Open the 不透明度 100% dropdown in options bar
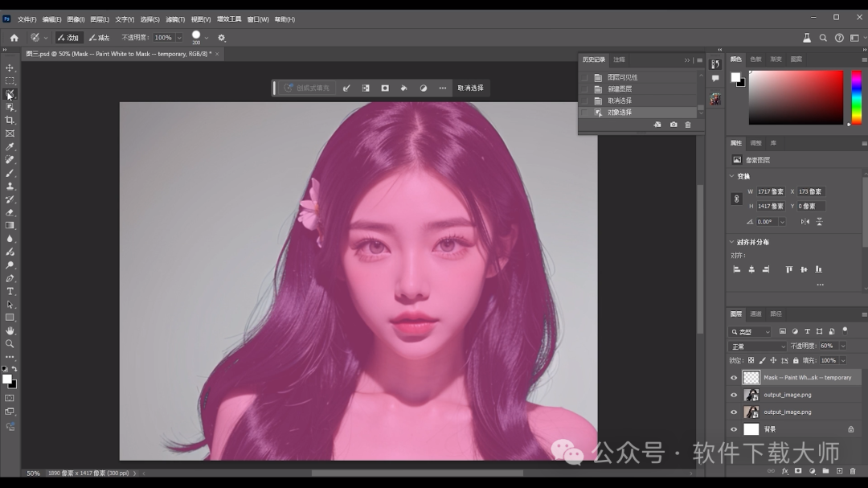 (x=178, y=38)
